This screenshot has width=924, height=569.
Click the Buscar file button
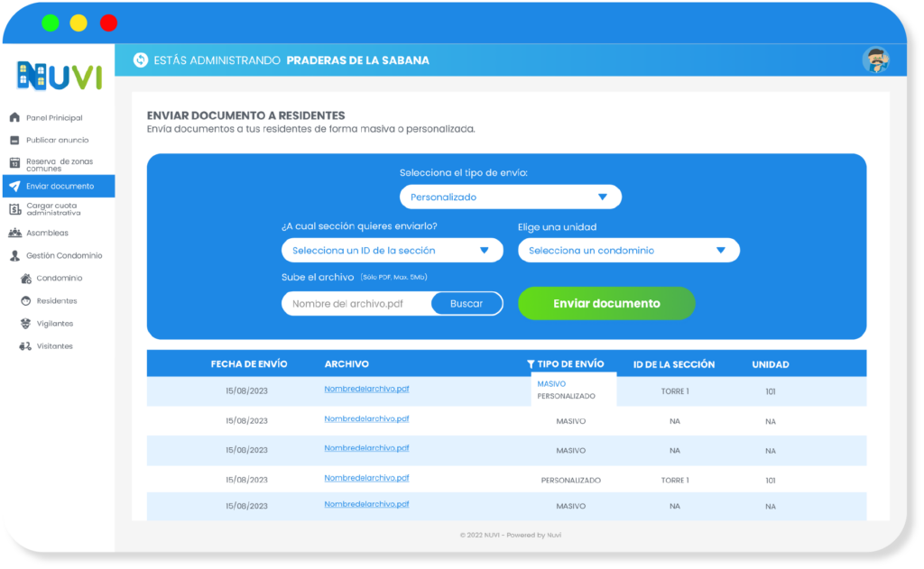click(467, 304)
